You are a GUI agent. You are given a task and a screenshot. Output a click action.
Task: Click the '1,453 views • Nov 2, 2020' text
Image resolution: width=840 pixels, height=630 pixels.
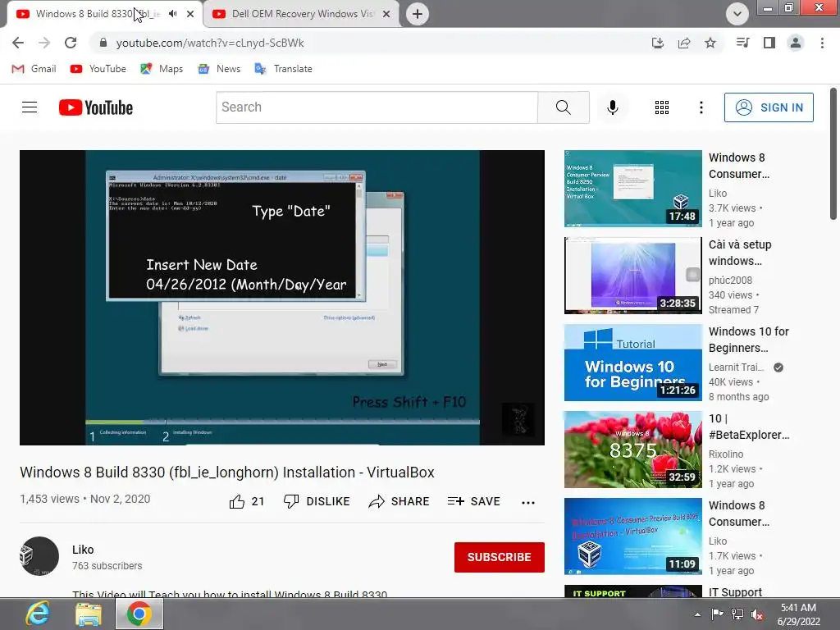[85, 499]
